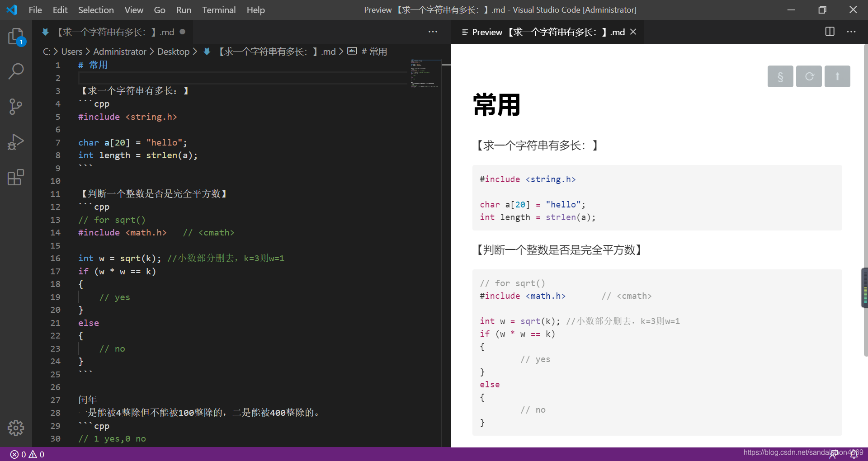The image size is (868, 461).
Task: Click the preview section (§) button
Action: click(780, 76)
